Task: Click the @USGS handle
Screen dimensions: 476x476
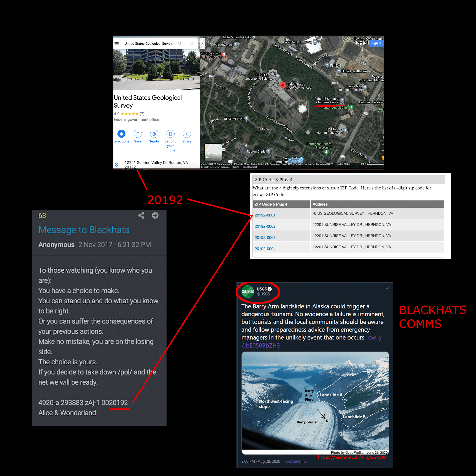Action: click(x=263, y=294)
